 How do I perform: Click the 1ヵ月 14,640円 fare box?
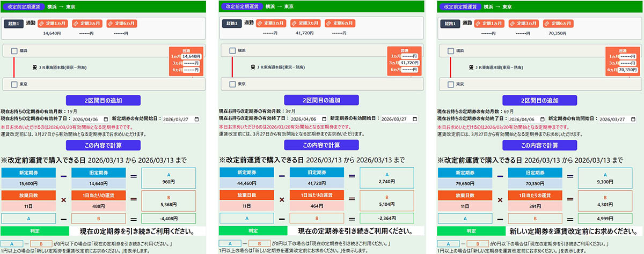point(191,56)
